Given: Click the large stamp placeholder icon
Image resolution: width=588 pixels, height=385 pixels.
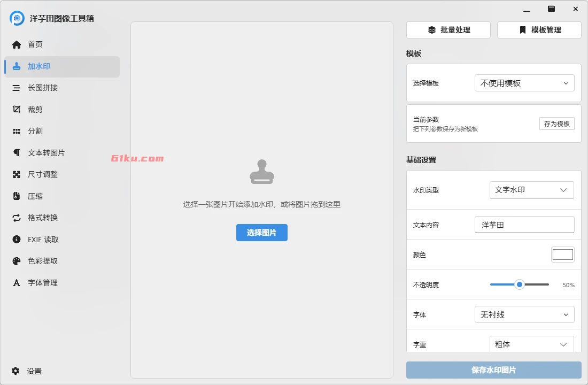Looking at the screenshot, I should click(262, 172).
